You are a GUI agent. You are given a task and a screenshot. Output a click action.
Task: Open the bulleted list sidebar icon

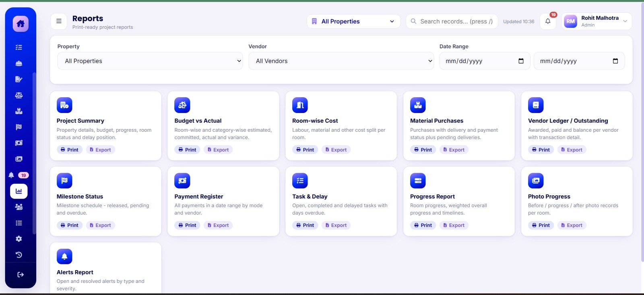click(x=19, y=223)
